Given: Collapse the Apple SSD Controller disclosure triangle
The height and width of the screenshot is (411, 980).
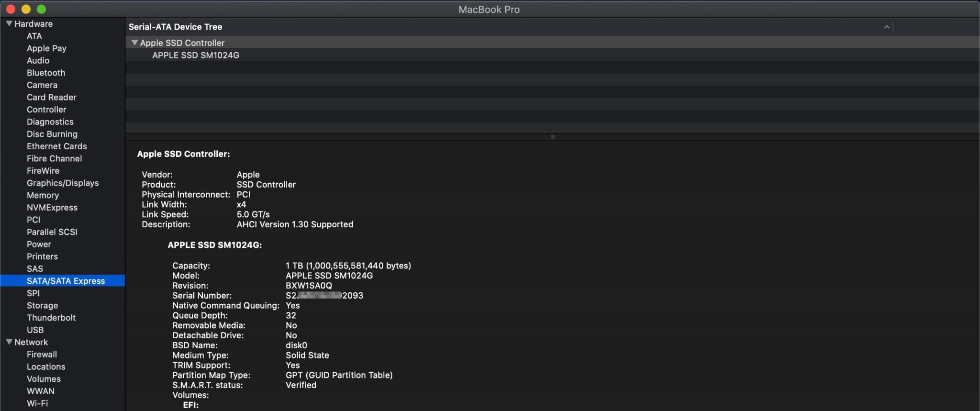Looking at the screenshot, I should pos(134,43).
